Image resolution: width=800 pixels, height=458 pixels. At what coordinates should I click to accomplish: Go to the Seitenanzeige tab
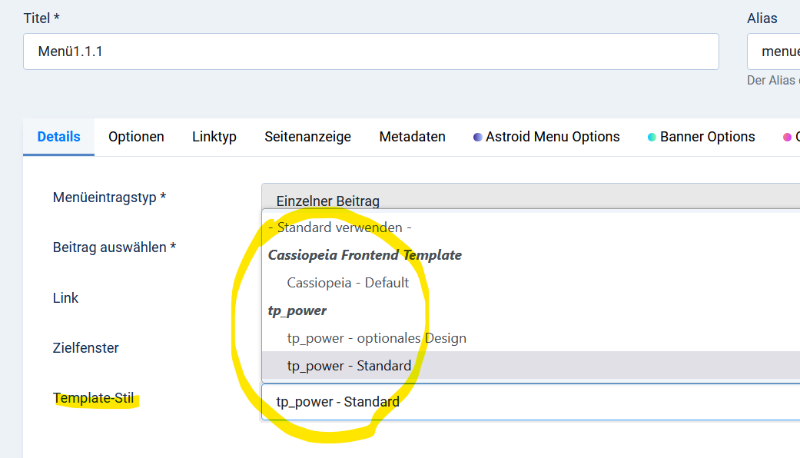pos(308,137)
